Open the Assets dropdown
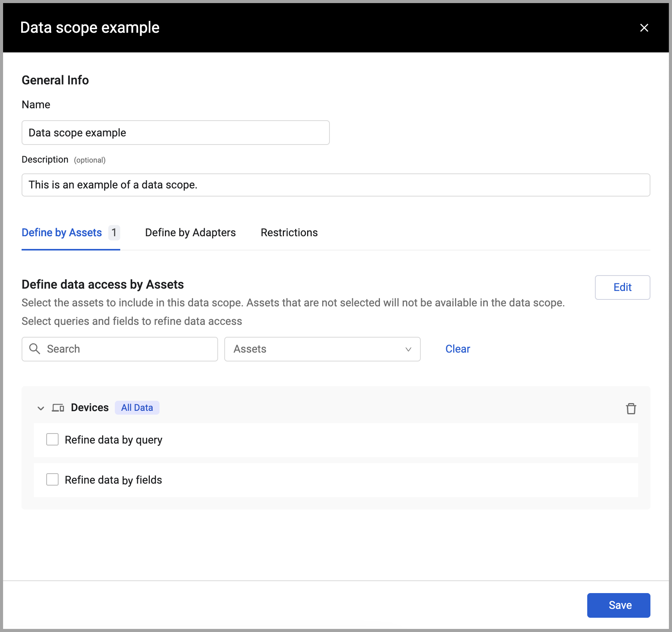 pos(322,349)
